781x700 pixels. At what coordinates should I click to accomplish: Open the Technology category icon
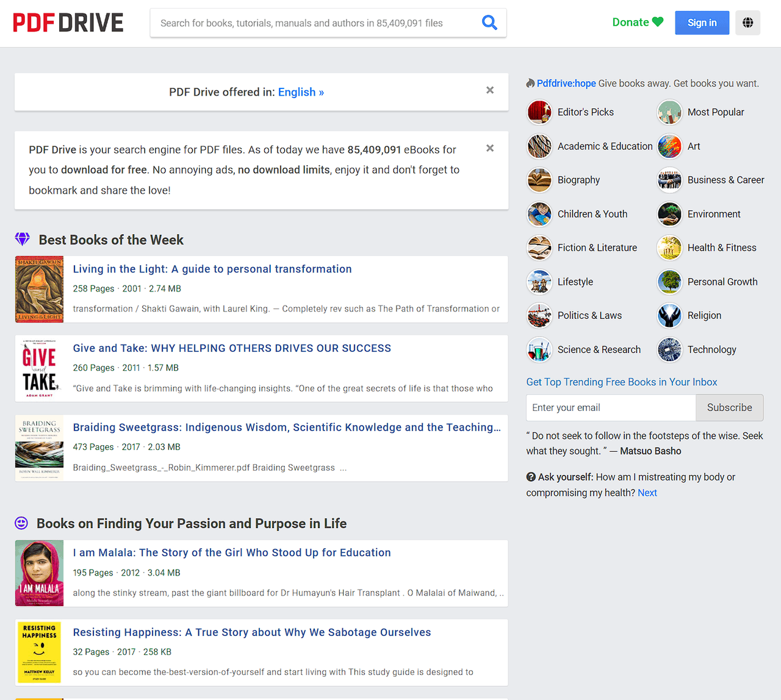(669, 349)
